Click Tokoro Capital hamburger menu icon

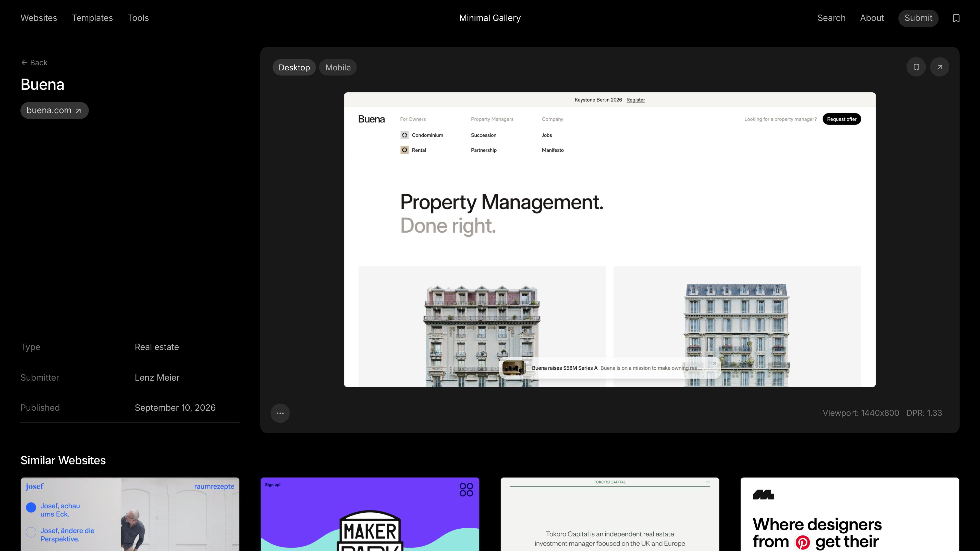tap(708, 482)
